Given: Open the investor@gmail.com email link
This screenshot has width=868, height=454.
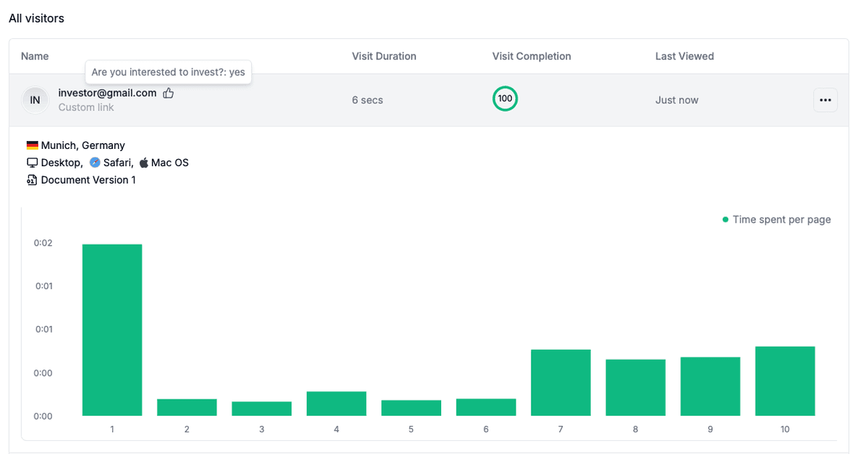Looking at the screenshot, I should [x=107, y=93].
